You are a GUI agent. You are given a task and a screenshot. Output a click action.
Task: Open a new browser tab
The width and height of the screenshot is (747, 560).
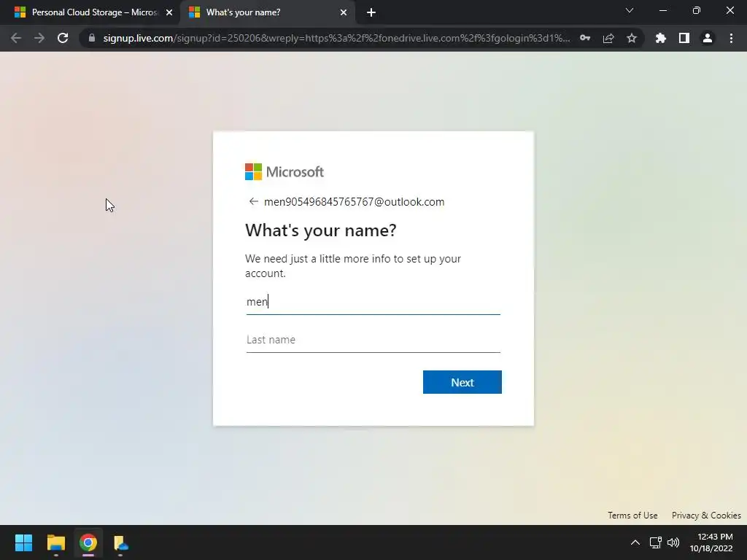[371, 12]
